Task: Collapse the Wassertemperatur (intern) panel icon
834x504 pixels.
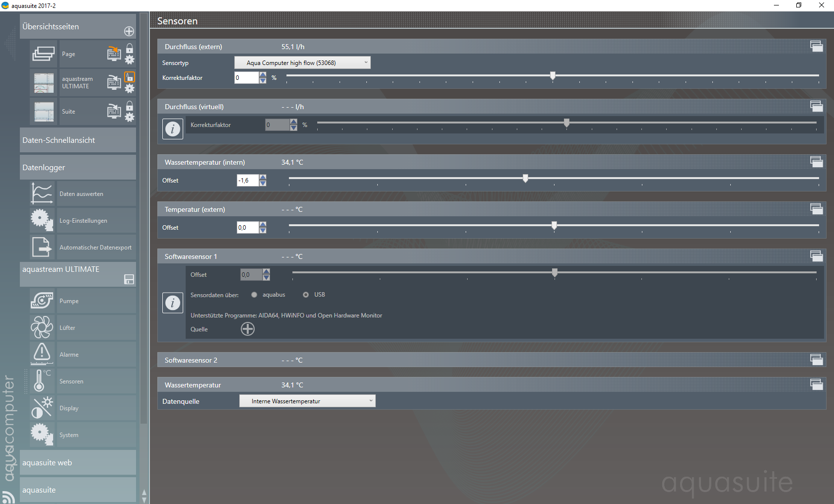Action: pos(817,162)
